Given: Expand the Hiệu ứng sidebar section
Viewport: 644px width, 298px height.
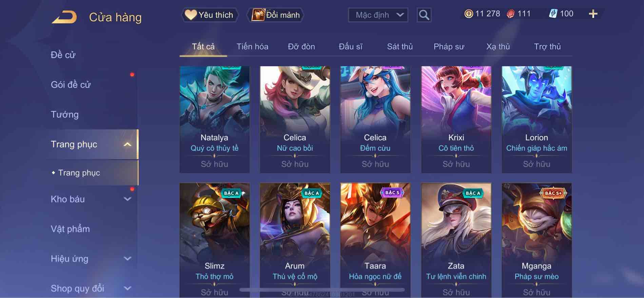Looking at the screenshot, I should coord(127,259).
